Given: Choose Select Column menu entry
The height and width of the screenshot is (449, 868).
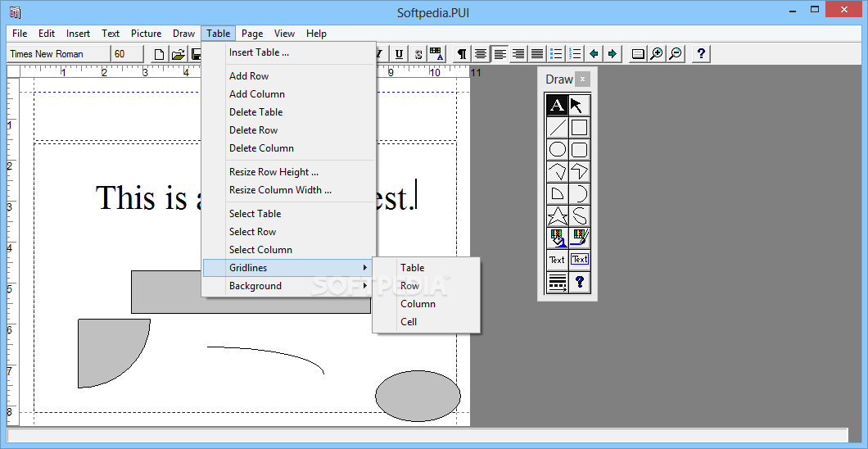Looking at the screenshot, I should point(289,250).
